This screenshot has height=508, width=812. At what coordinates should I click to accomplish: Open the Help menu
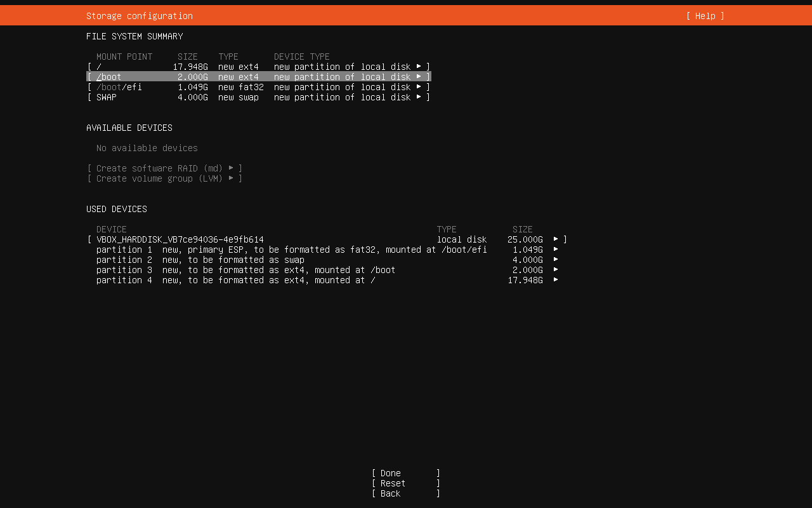(x=705, y=16)
